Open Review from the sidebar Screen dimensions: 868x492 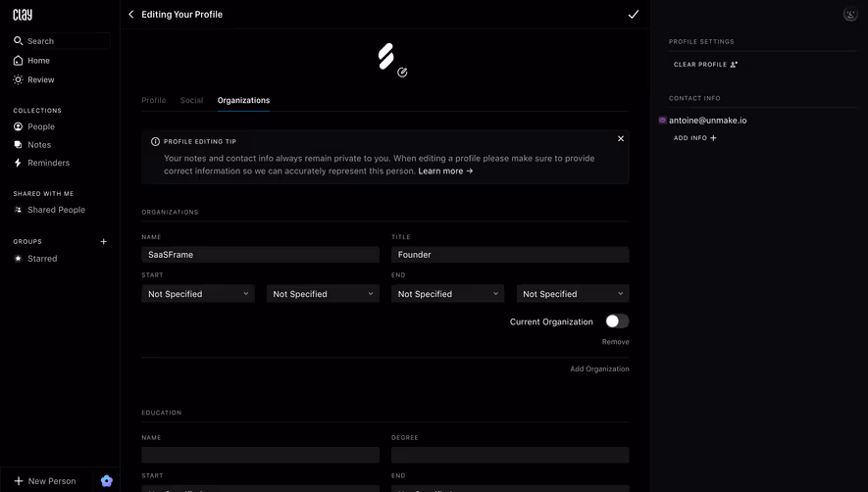point(41,79)
